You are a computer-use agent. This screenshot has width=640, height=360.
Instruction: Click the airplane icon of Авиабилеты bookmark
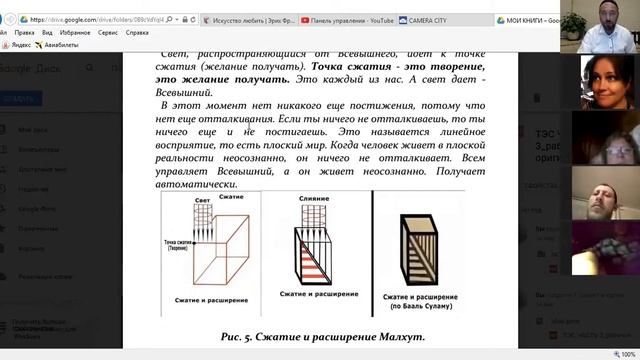(x=38, y=45)
